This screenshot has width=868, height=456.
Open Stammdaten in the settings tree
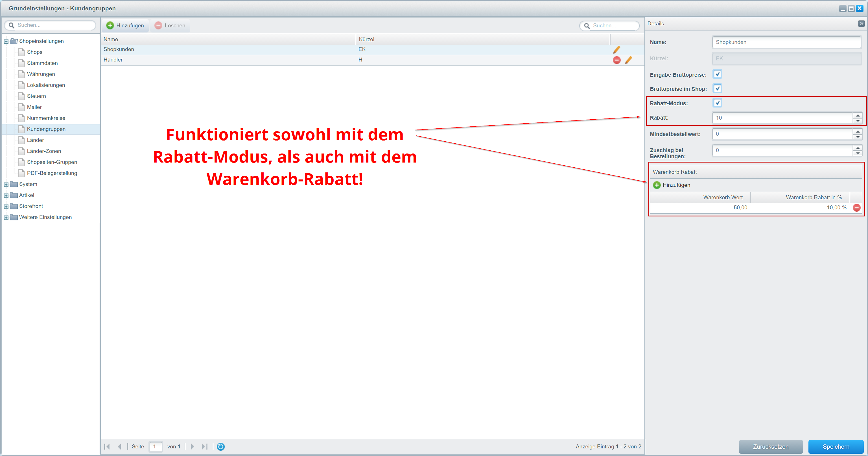(42, 63)
